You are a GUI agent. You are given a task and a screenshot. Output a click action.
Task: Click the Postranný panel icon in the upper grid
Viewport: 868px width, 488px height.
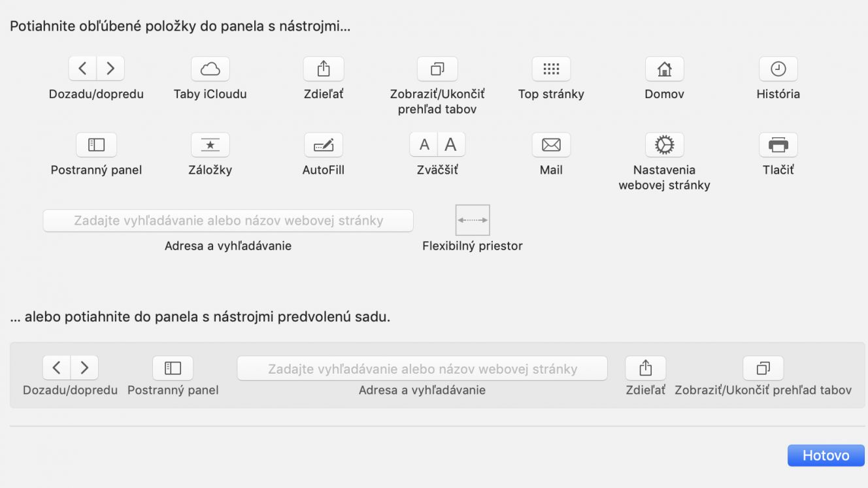[96, 145]
